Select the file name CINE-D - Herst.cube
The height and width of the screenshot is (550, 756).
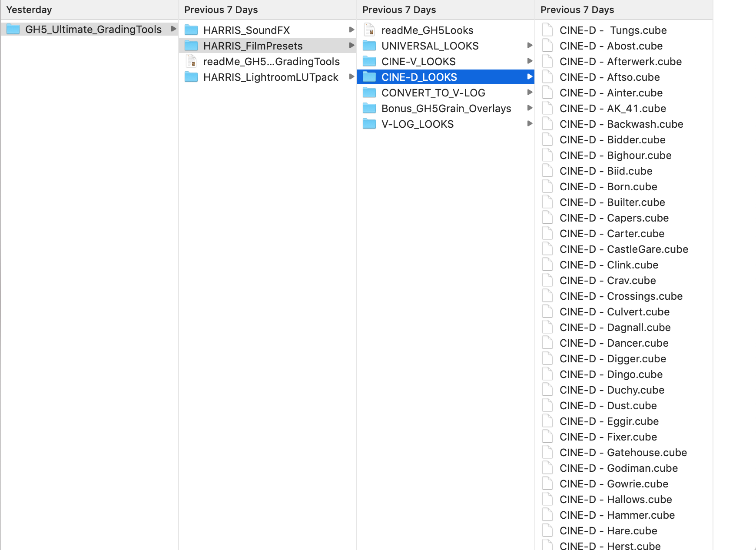tap(610, 546)
